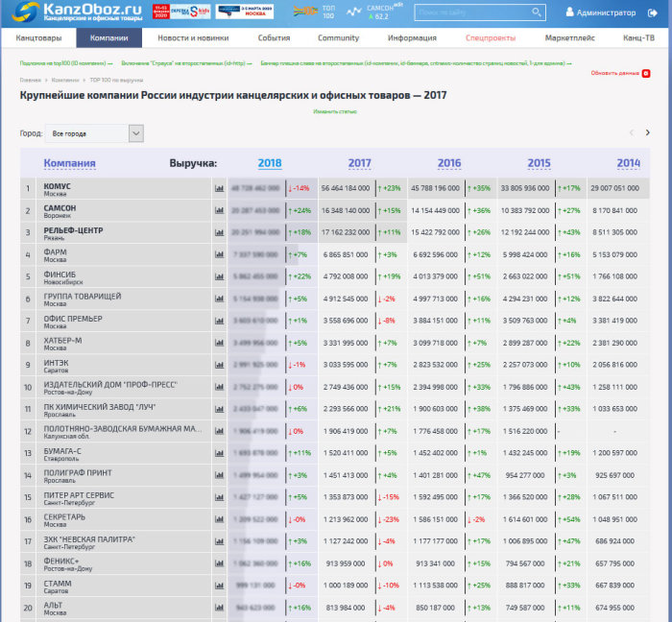
Task: Open chart icon for ПИТЕР АРТ СЕРВИС row
Action: [219, 497]
